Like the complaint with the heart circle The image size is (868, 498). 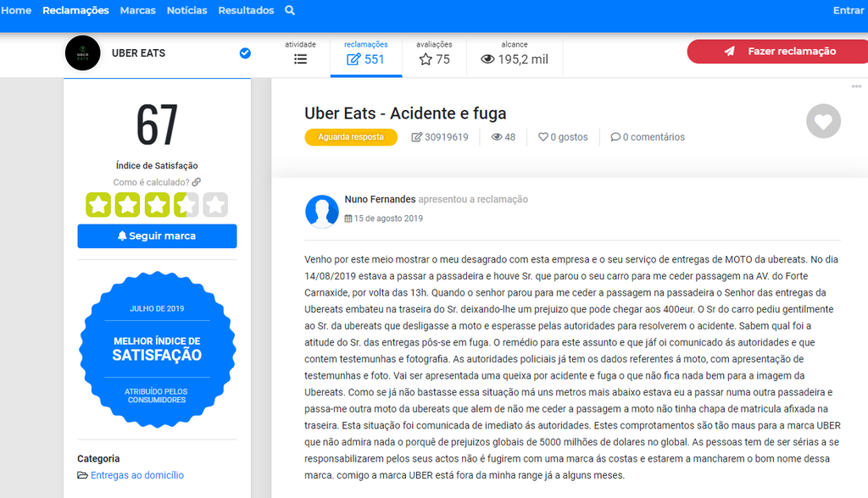pos(823,121)
